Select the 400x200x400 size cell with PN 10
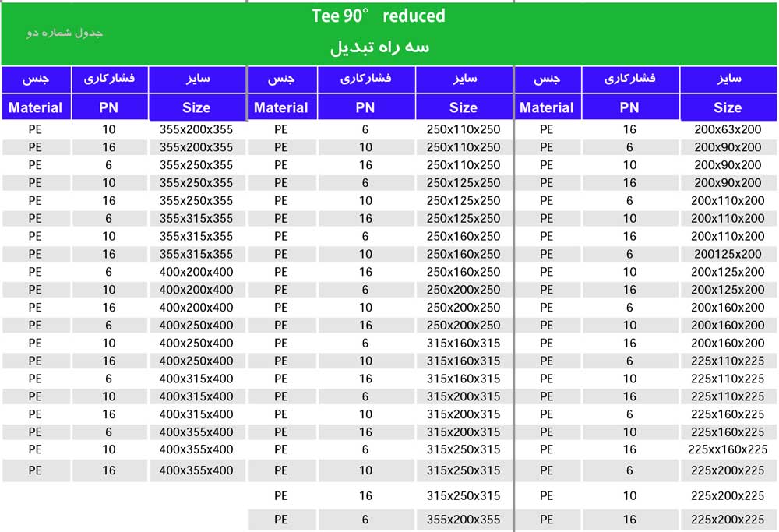The height and width of the screenshot is (532, 779). click(196, 290)
